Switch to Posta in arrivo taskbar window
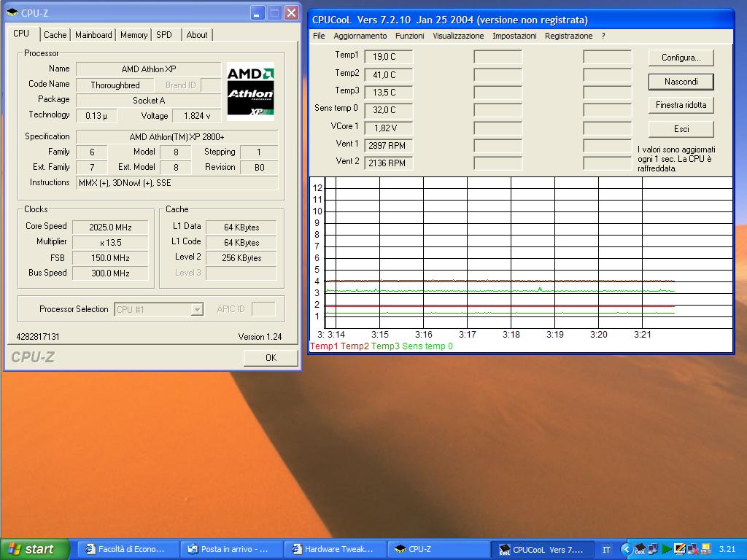This screenshot has height=560, width=747. coord(231,550)
